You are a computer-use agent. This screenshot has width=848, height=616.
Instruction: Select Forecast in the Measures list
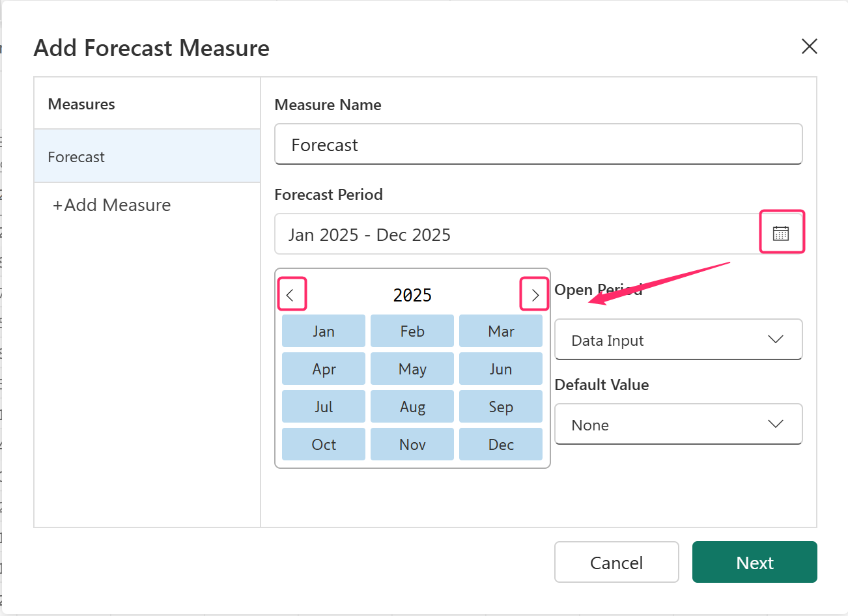click(x=147, y=157)
